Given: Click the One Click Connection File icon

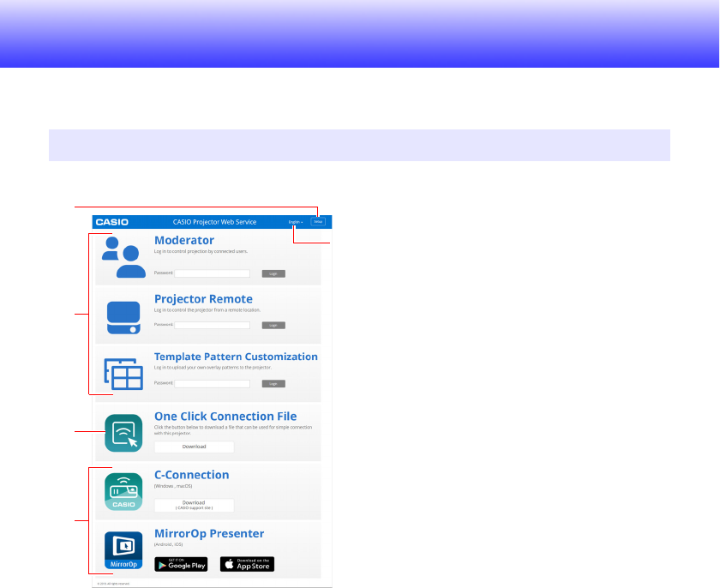Looking at the screenshot, I should coord(123,433).
